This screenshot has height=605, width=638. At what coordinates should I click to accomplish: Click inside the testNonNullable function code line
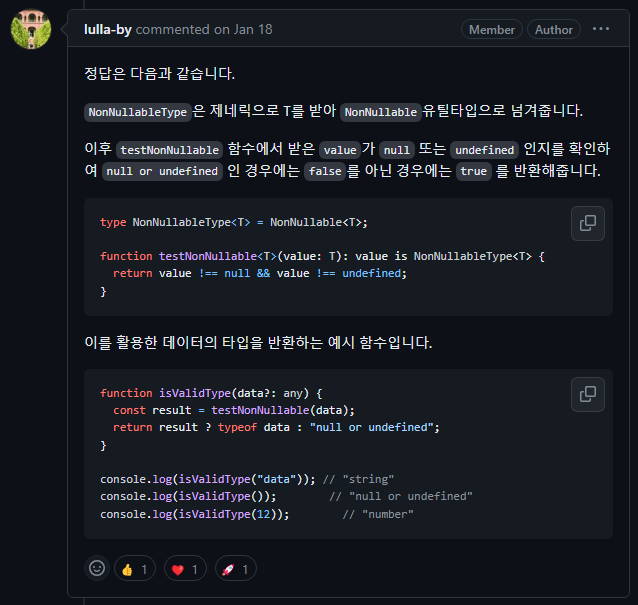click(x=322, y=256)
